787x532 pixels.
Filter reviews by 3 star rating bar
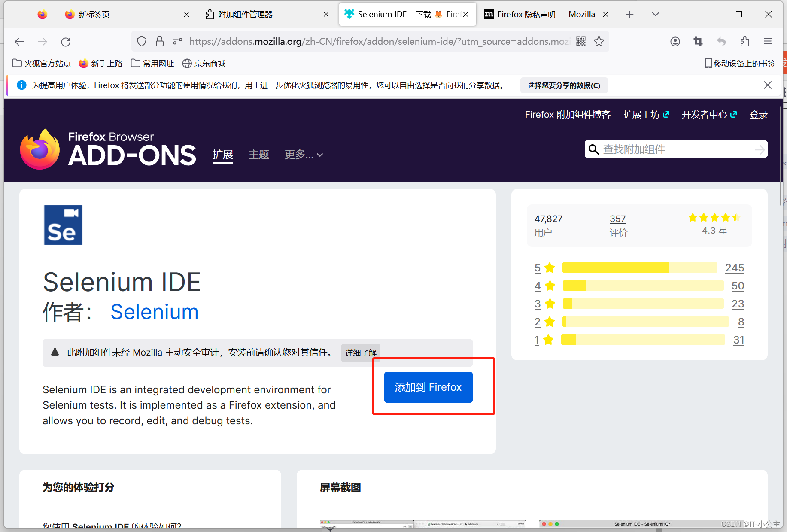tap(643, 304)
